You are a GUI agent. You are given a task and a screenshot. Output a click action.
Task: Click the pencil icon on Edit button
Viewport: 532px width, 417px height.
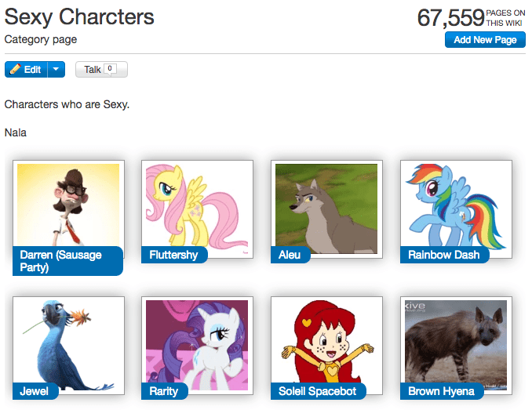(15, 70)
